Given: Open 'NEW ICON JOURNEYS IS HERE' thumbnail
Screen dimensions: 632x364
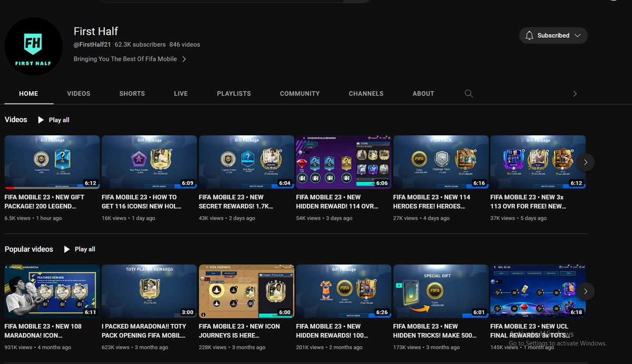Looking at the screenshot, I should (x=246, y=291).
